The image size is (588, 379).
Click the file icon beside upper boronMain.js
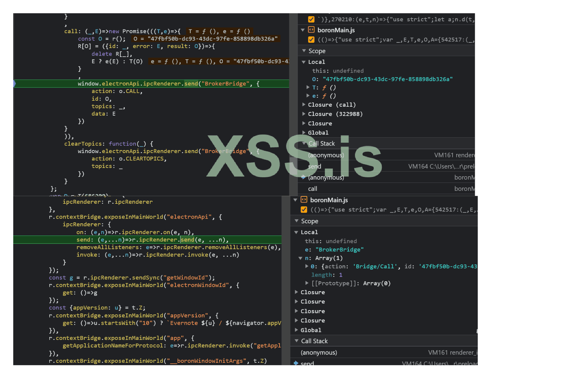tap(311, 30)
